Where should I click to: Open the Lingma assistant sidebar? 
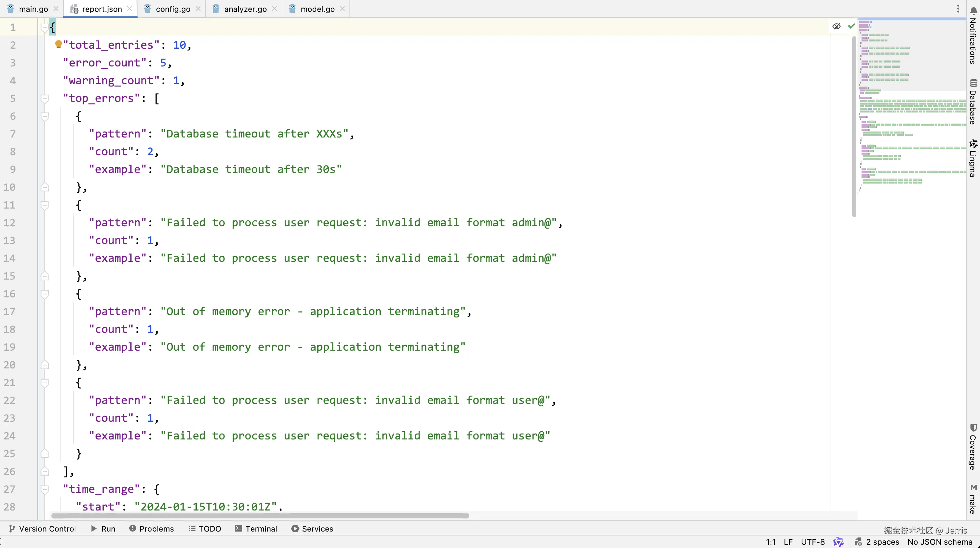tap(973, 158)
